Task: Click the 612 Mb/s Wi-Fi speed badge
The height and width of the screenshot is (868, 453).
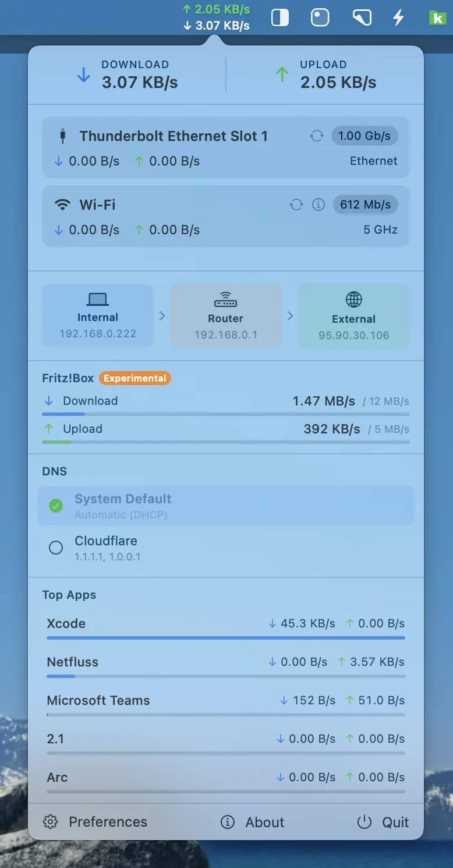Action: point(366,205)
